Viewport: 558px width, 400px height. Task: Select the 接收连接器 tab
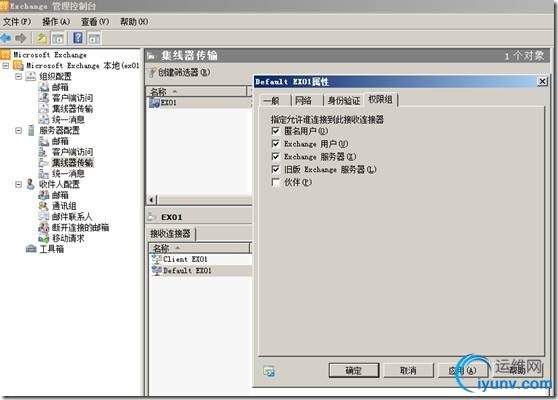[170, 234]
